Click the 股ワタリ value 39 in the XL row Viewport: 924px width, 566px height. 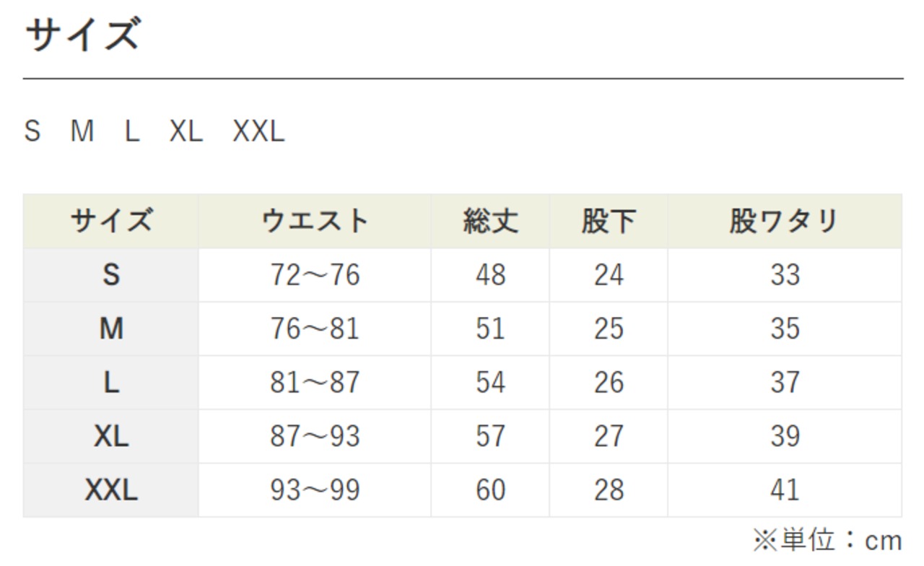(x=784, y=436)
